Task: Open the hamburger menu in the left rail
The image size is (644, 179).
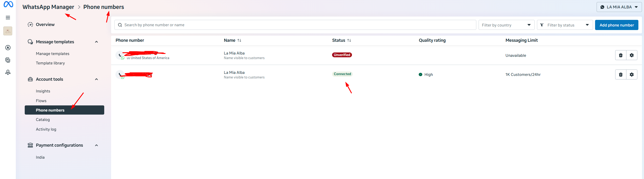Action: click(x=8, y=18)
